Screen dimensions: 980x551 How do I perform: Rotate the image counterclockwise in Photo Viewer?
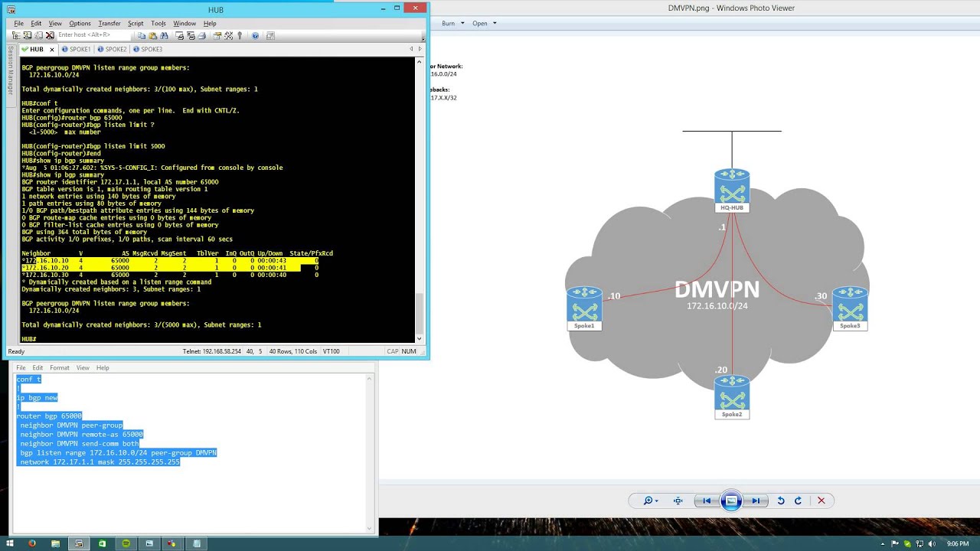click(781, 500)
